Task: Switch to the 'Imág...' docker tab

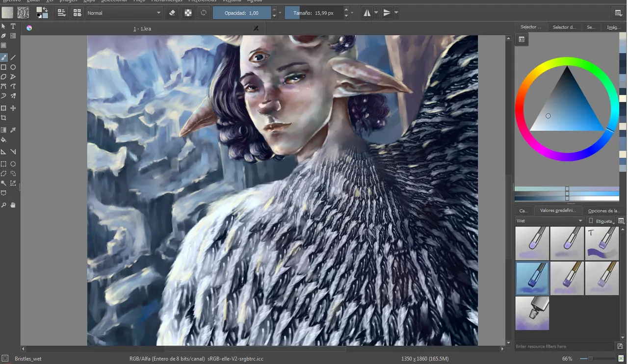Action: (x=614, y=27)
